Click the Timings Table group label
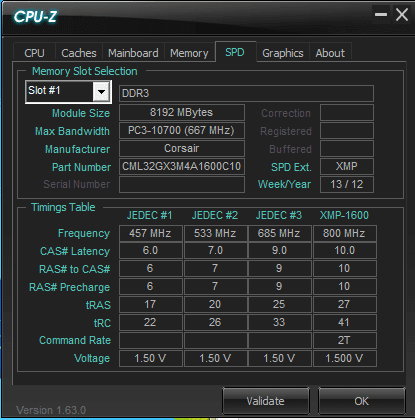 click(x=63, y=207)
